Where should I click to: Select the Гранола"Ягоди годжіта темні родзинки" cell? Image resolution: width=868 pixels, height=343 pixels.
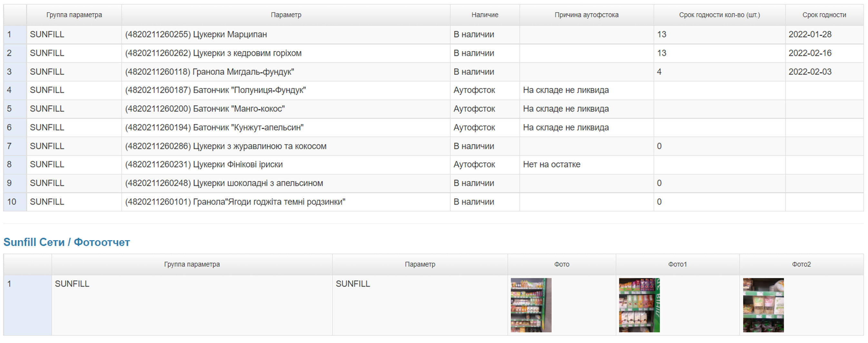286,202
